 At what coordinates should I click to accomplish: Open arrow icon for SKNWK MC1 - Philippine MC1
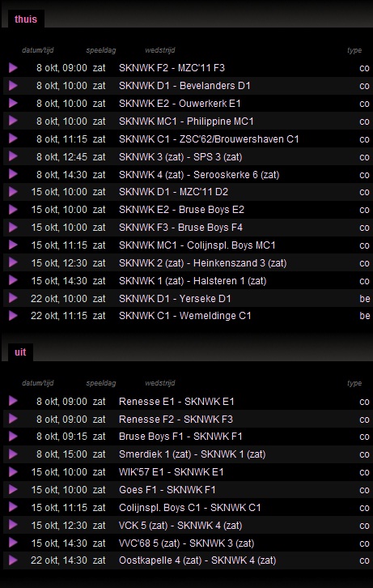coord(13,121)
